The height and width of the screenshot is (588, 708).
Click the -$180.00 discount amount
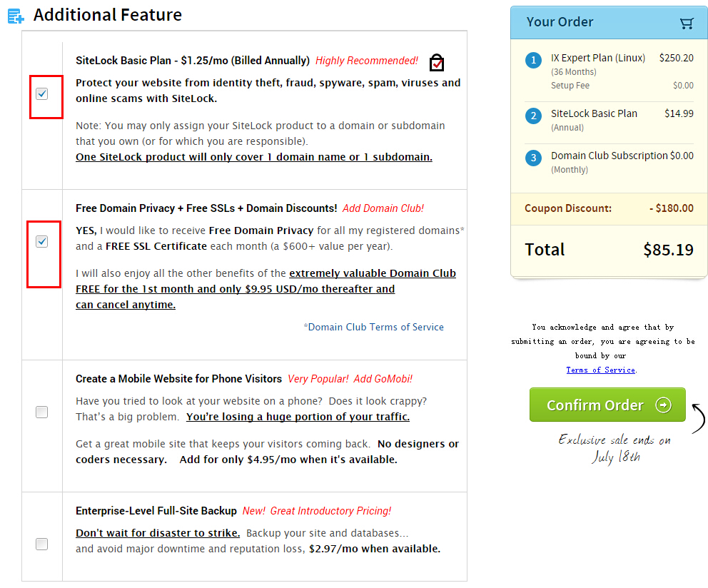click(x=672, y=208)
